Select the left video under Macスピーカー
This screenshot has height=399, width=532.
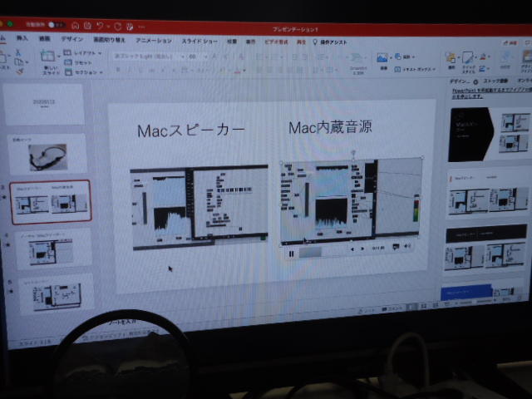(200, 208)
